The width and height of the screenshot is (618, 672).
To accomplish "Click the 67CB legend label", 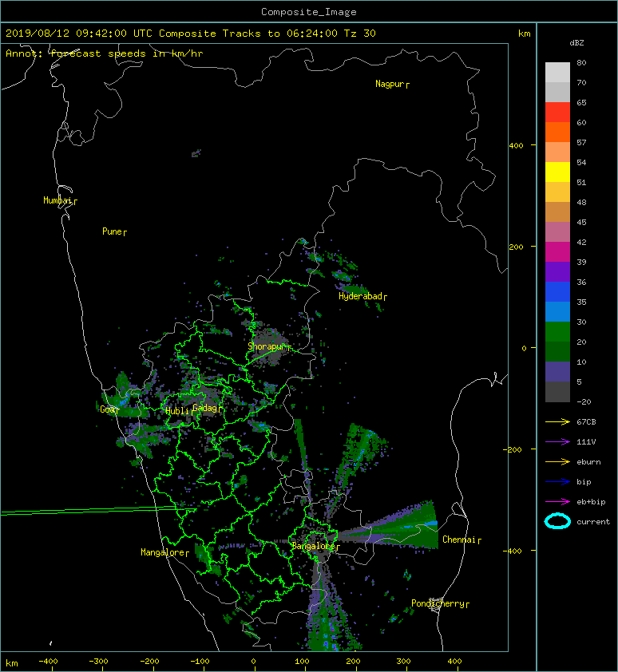I will tap(586, 422).
